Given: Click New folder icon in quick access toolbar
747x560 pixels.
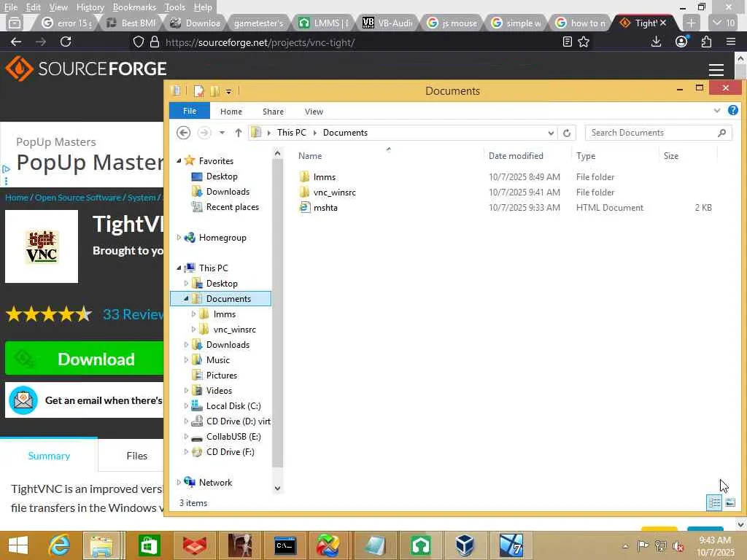Looking at the screenshot, I should click(x=215, y=90).
